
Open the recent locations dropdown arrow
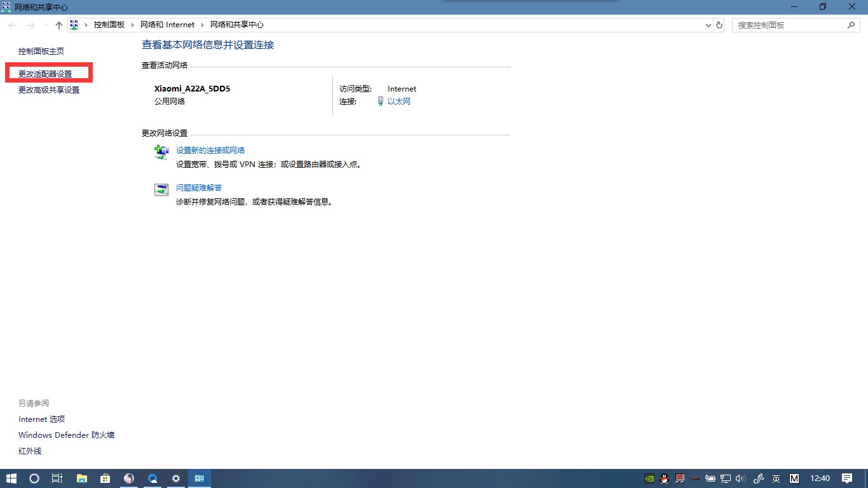pyautogui.click(x=46, y=25)
